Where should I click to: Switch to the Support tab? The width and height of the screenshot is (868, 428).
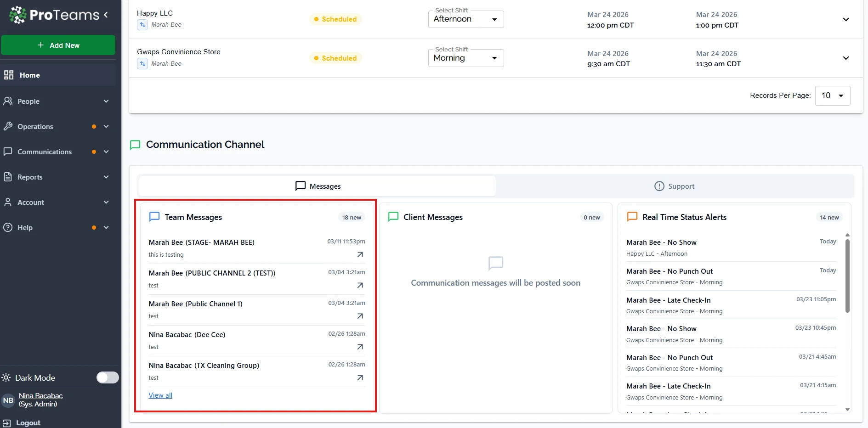pos(674,186)
